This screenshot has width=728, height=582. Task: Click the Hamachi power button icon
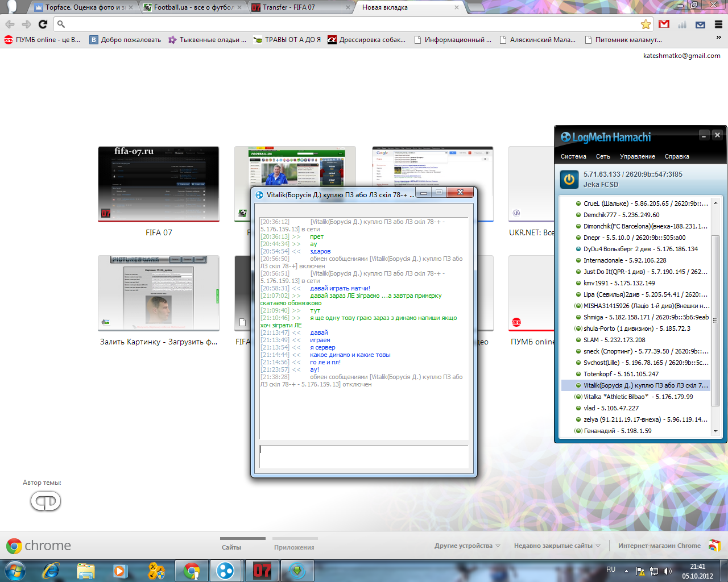[x=569, y=180]
